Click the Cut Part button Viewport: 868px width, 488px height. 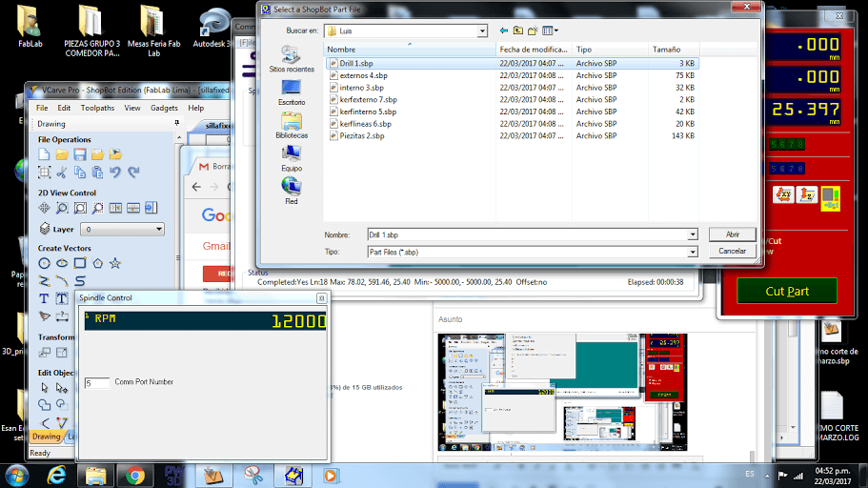(x=787, y=291)
